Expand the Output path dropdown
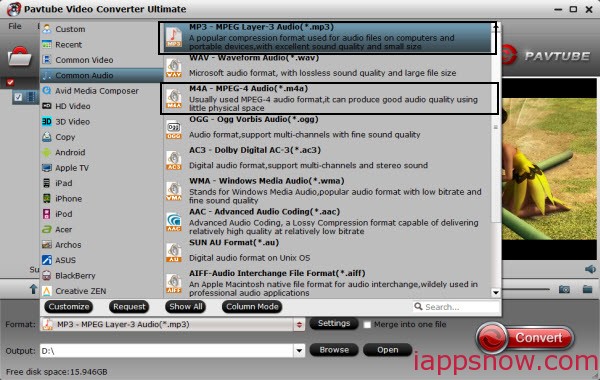Viewport: 600px width, 380px height. [x=299, y=350]
